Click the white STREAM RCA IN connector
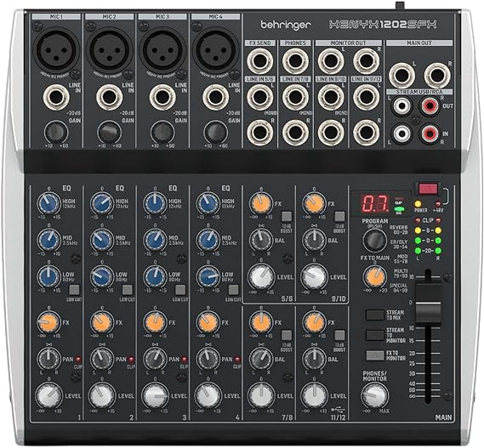484x448 pixels. tap(401, 133)
